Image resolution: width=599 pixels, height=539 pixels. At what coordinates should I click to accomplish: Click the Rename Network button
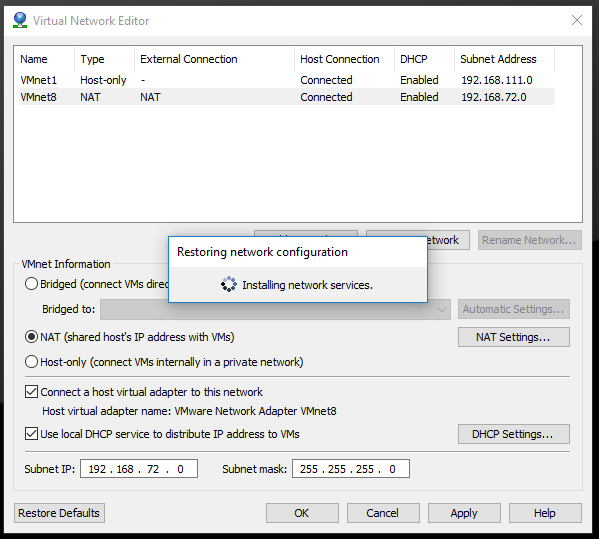[x=529, y=240]
